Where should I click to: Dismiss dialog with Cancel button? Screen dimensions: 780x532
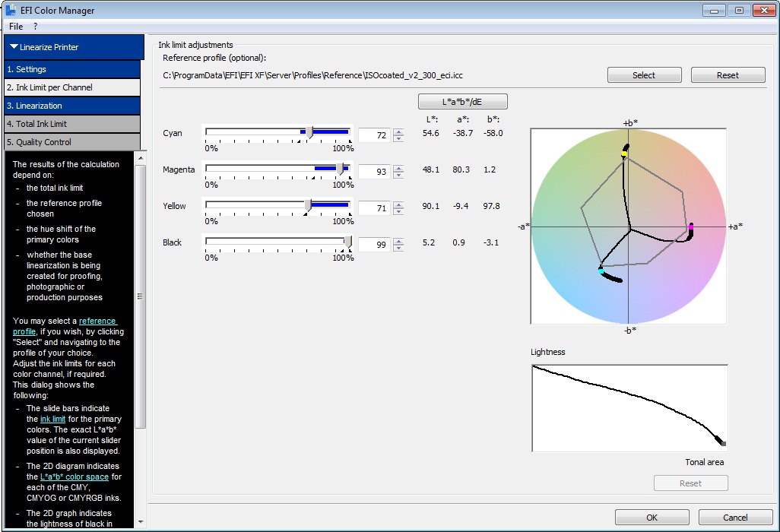click(735, 517)
